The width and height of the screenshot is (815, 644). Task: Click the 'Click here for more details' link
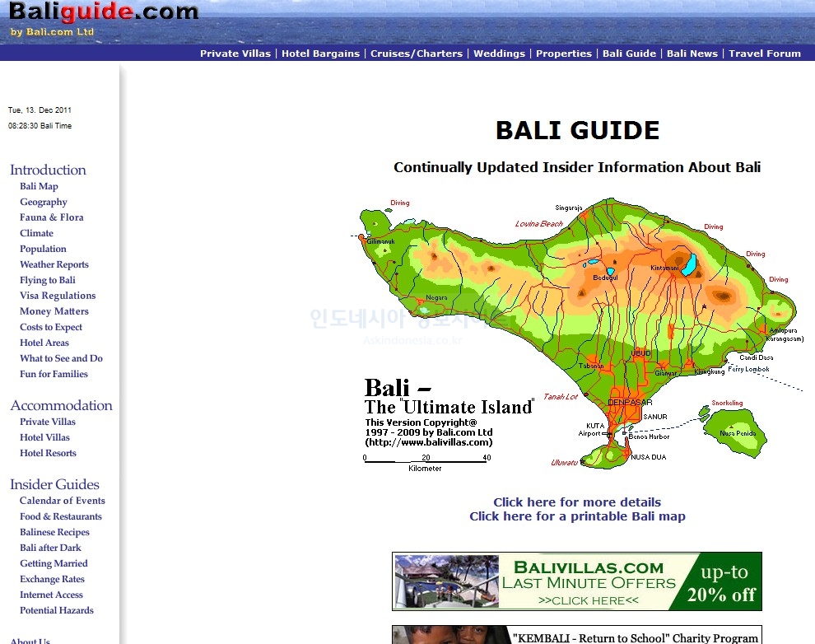coord(577,502)
